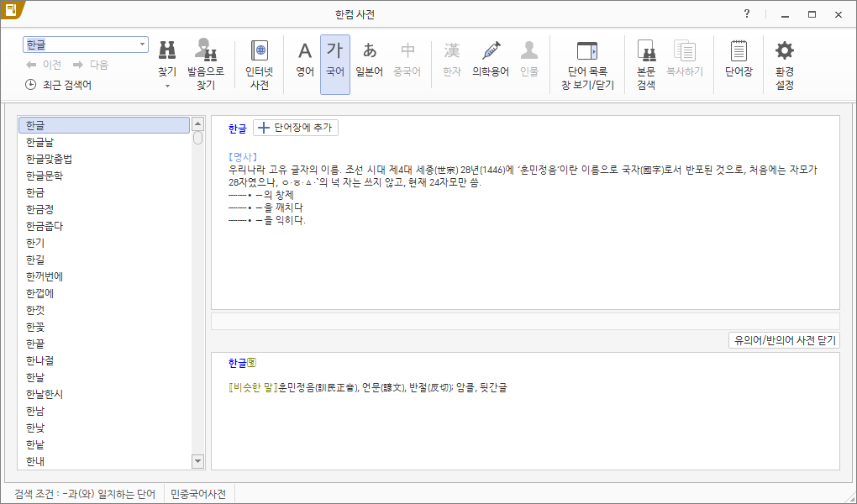The width and height of the screenshot is (857, 504).
Task: Select 한글 in the word list
Action: click(x=104, y=125)
